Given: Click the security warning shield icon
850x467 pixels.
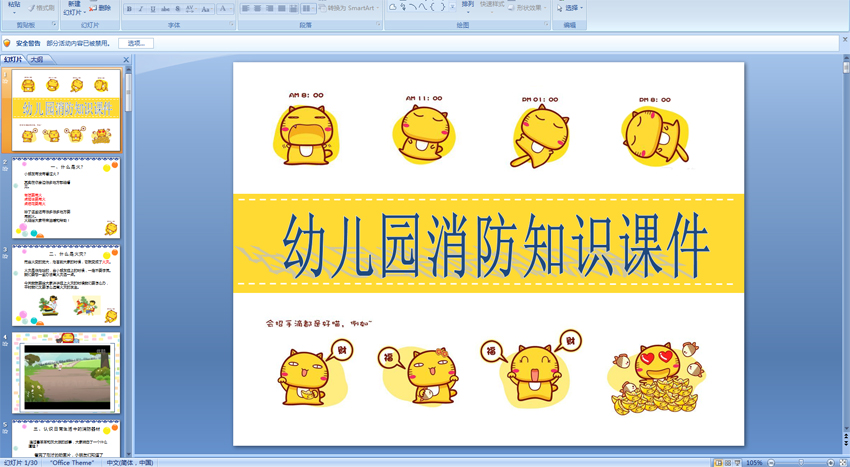Looking at the screenshot, I should point(7,43).
